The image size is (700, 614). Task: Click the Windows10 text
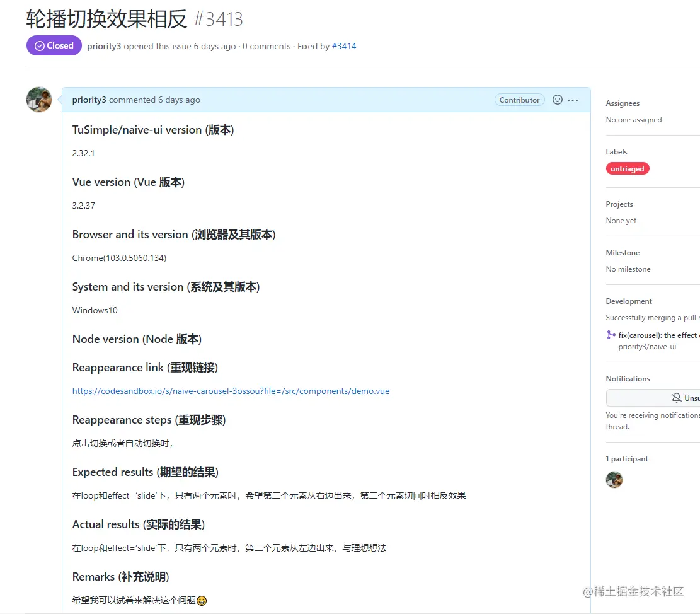95,310
